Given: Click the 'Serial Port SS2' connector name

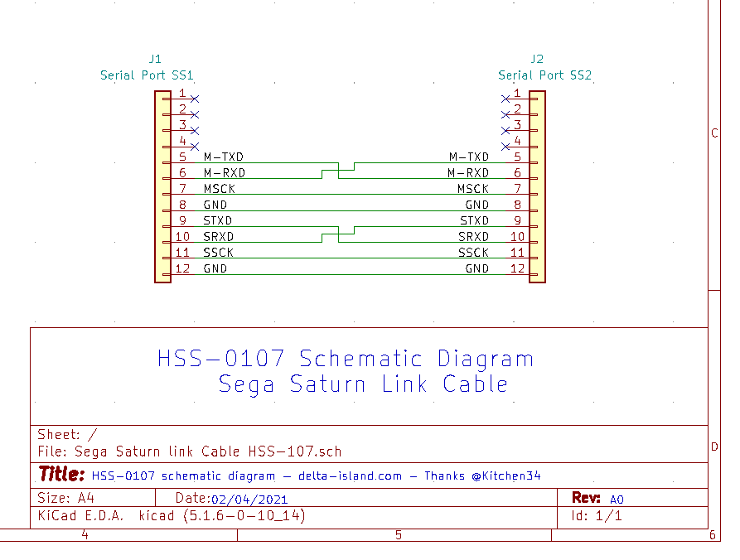Looking at the screenshot, I should point(545,75).
